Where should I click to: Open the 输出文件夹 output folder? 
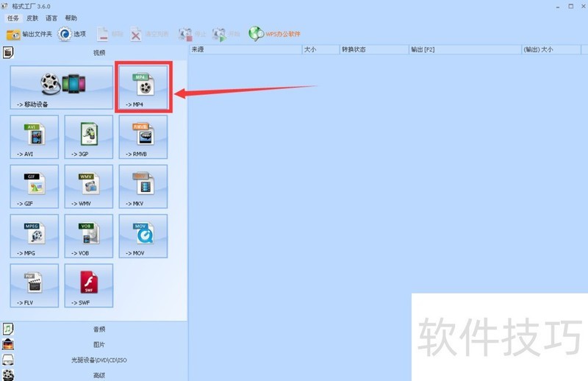[29, 34]
